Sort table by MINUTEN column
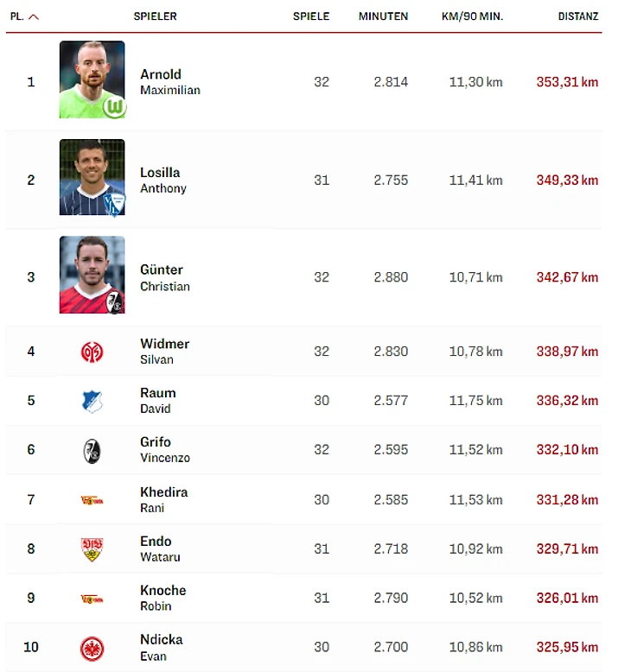Screen dimensions: 631x672 click(383, 16)
